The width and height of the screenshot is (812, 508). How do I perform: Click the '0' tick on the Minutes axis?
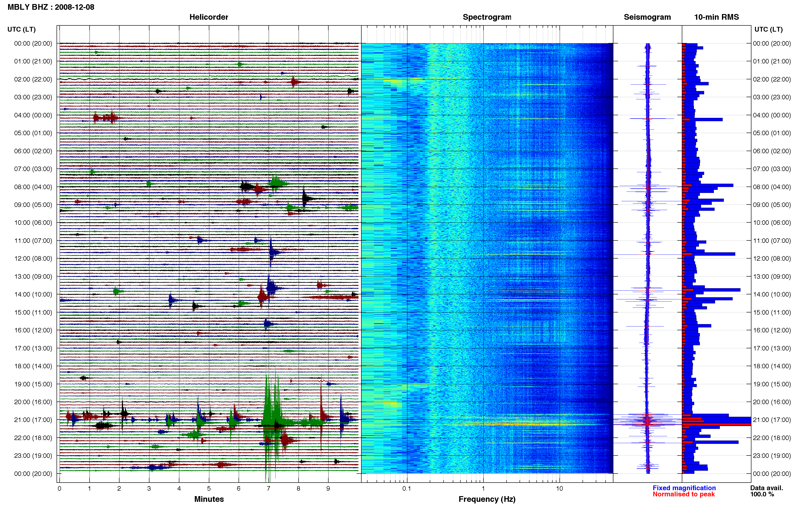point(59,489)
